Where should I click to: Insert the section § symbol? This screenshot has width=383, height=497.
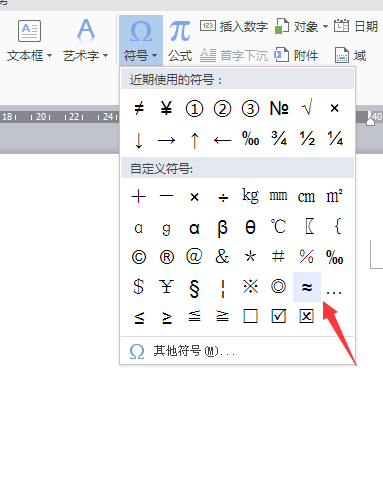[194, 288]
